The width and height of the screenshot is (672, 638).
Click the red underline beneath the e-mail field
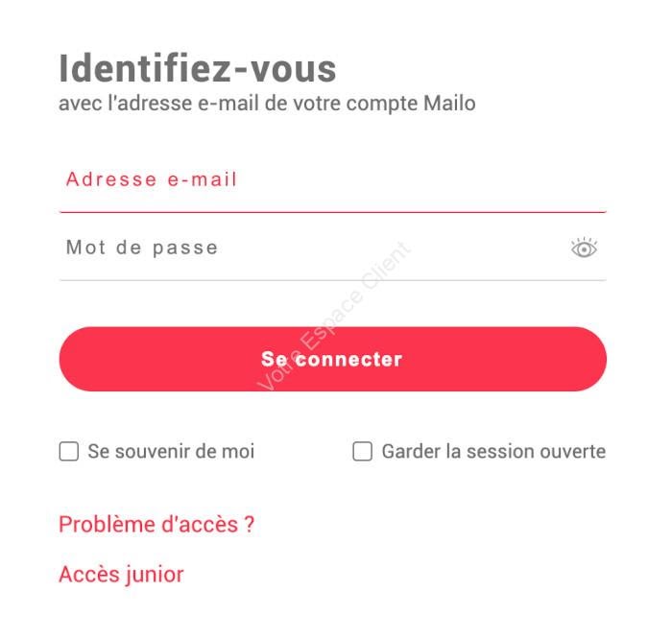pos(332,212)
